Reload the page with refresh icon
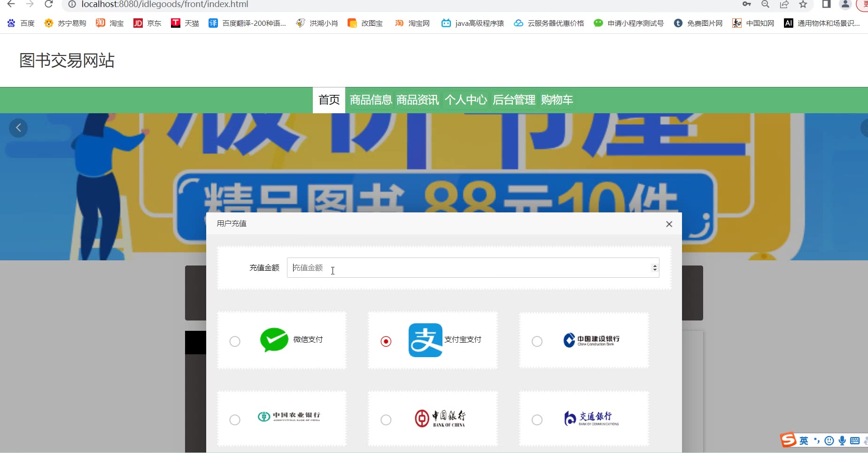Image resolution: width=868 pixels, height=453 pixels. point(49,4)
